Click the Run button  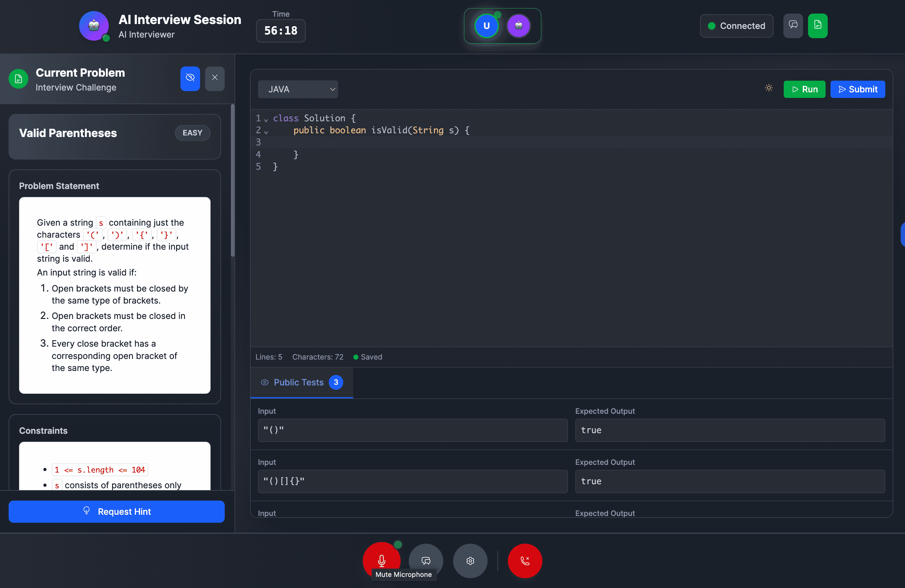(804, 89)
